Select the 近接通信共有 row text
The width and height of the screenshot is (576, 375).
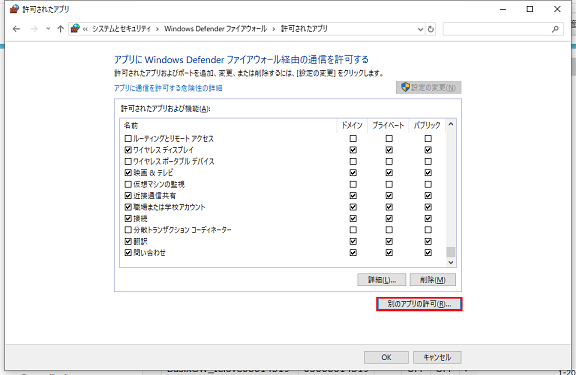[155, 196]
